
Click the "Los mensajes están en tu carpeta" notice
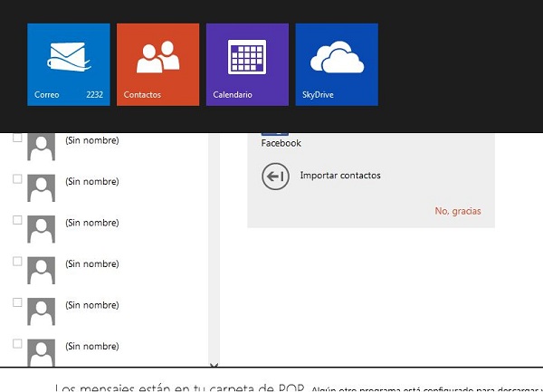(181, 387)
